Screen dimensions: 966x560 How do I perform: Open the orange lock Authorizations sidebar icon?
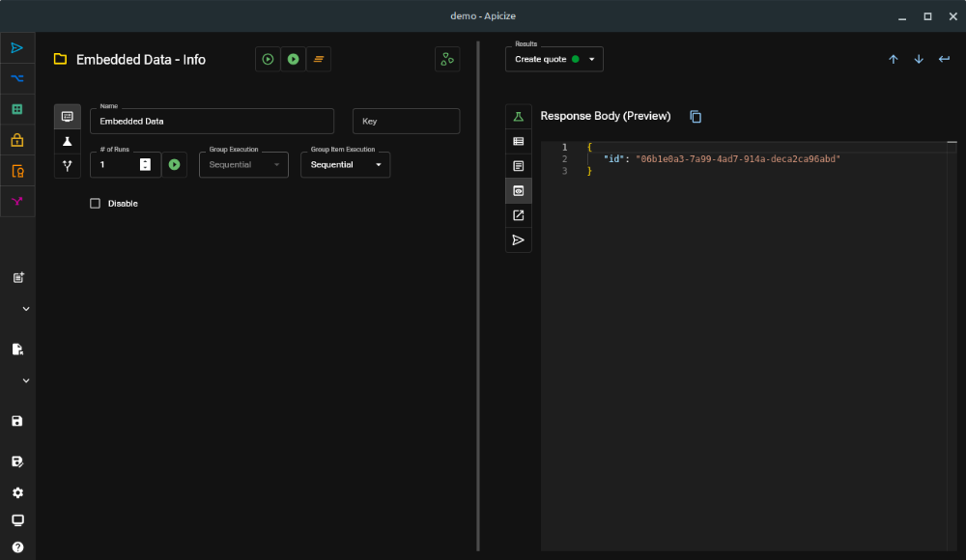coord(17,140)
